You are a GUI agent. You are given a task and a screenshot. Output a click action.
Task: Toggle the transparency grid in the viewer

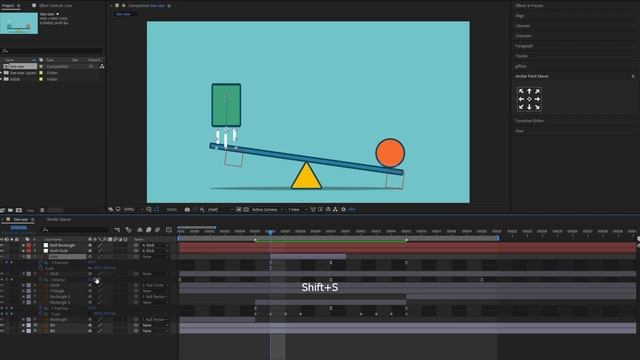point(246,209)
